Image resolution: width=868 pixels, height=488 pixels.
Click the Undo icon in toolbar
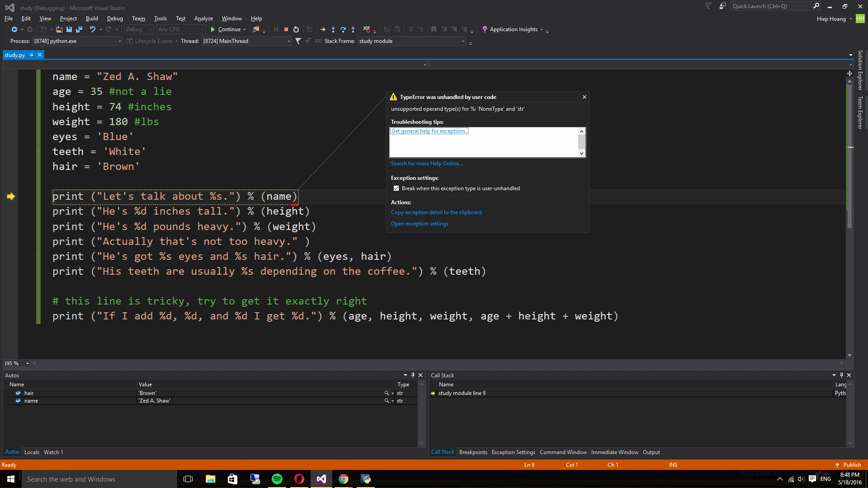[x=93, y=29]
